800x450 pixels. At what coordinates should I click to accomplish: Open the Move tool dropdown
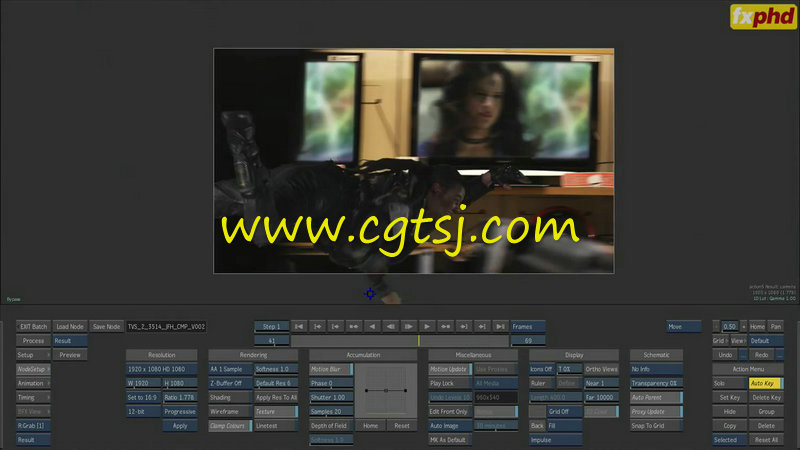point(684,327)
